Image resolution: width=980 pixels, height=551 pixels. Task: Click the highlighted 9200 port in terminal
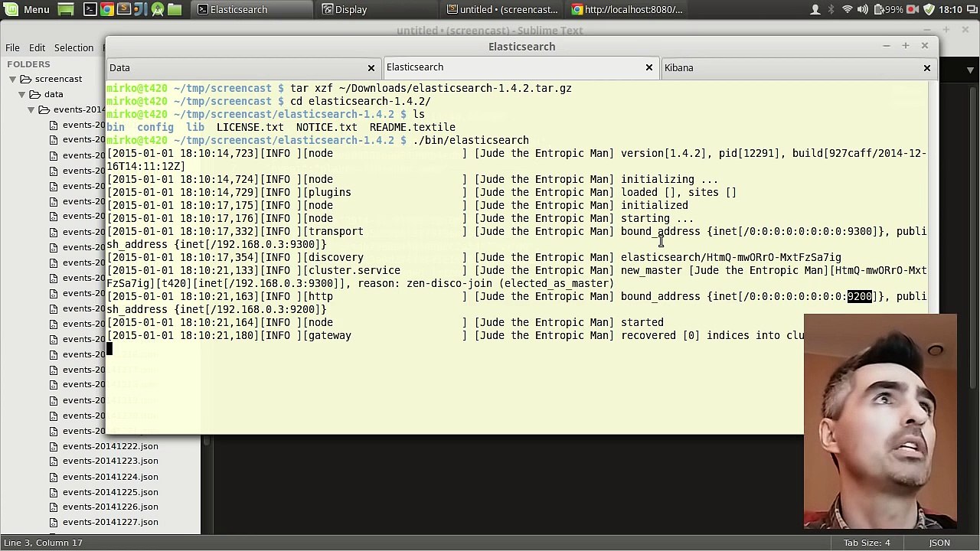pos(859,296)
